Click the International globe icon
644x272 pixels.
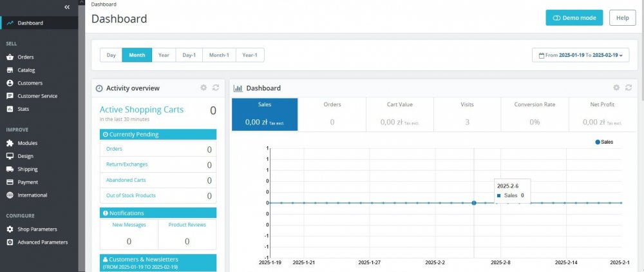pyautogui.click(x=10, y=195)
